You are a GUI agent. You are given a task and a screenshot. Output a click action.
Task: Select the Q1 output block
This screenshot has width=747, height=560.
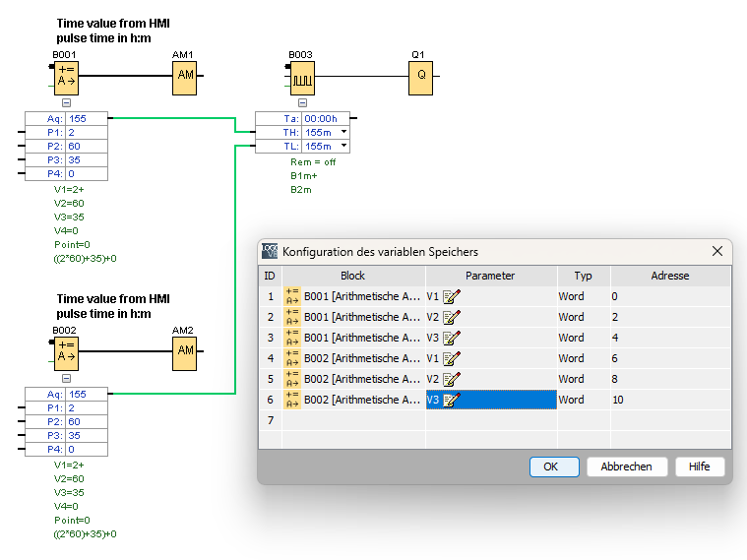[421, 76]
